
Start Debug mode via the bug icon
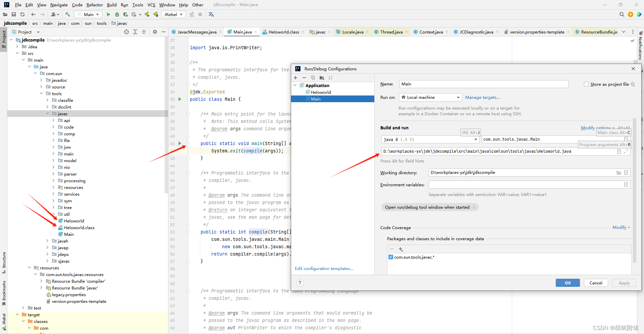coord(117,14)
